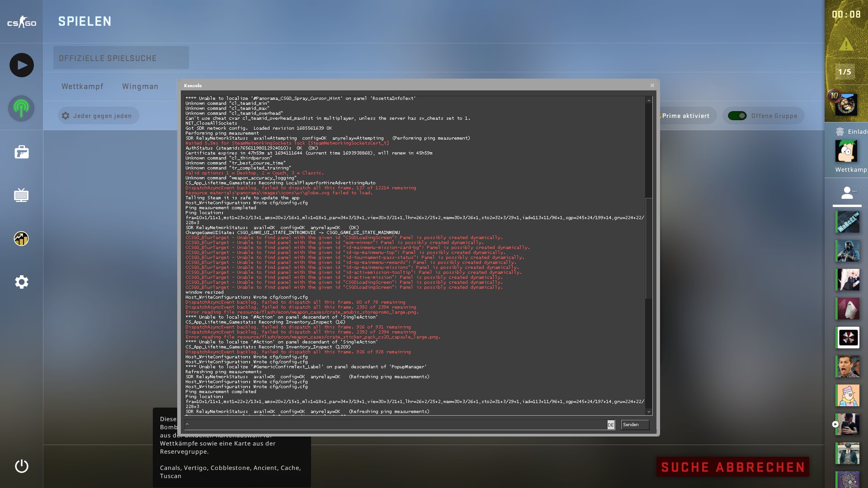This screenshot has width=868, height=488.
Task: Click the power quit icon
Action: [x=21, y=466]
